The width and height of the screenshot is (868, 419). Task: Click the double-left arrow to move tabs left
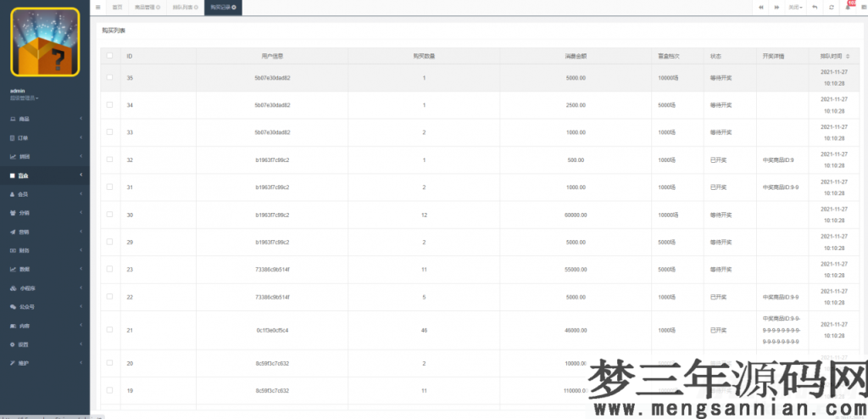(761, 7)
